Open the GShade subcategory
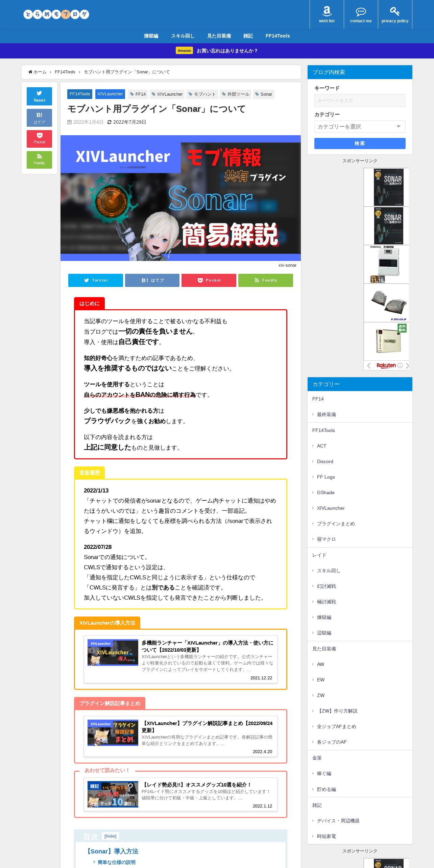 pos(325,492)
